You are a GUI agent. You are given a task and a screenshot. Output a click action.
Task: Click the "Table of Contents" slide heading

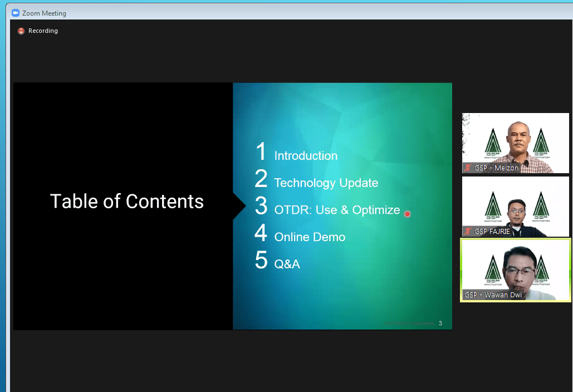point(127,202)
